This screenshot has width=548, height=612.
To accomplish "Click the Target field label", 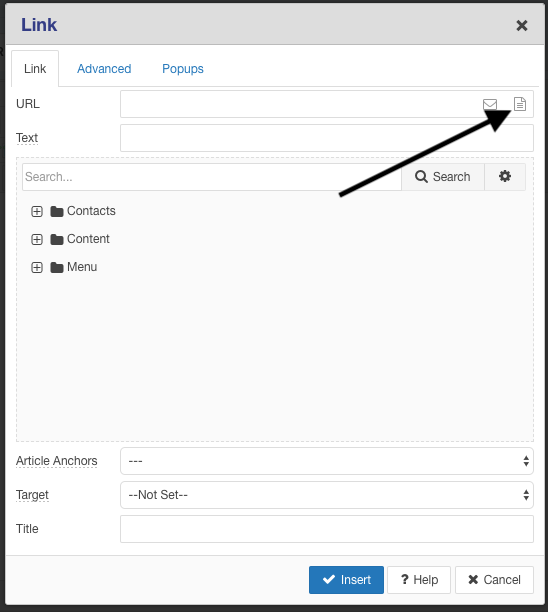I will (x=32, y=495).
